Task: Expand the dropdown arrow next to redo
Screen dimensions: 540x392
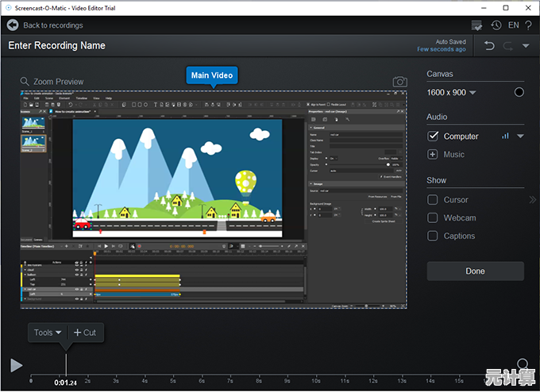Action: (526, 46)
